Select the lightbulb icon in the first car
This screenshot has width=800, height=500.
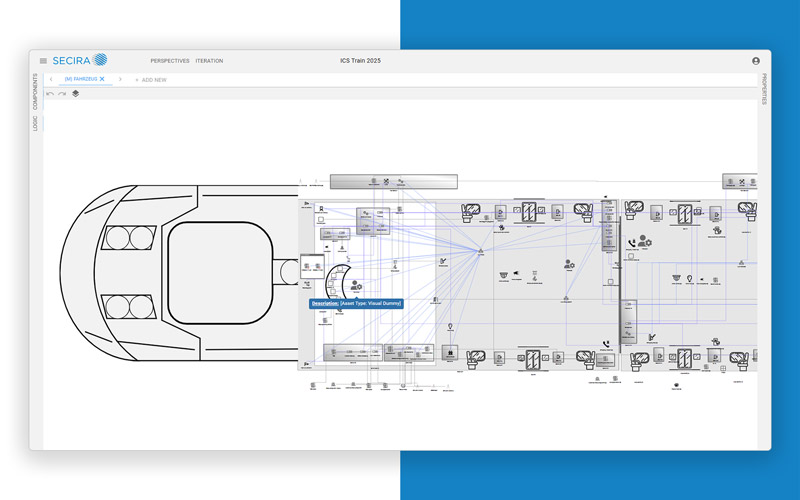(451, 326)
